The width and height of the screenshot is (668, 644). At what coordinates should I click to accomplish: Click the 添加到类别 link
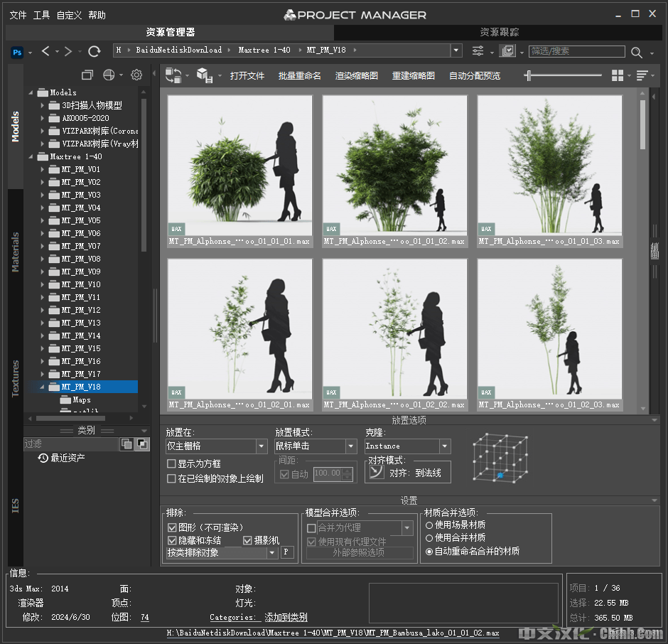[x=286, y=618]
